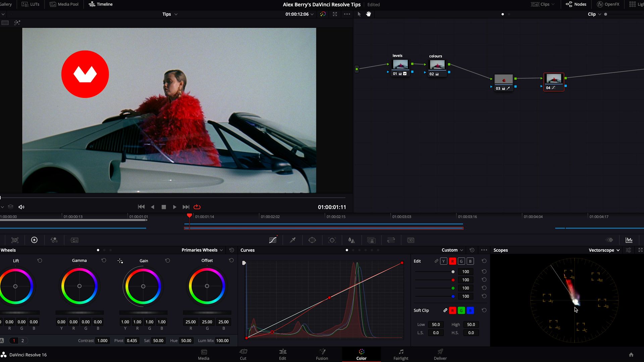Toggle audio mute speaker icon

(21, 207)
